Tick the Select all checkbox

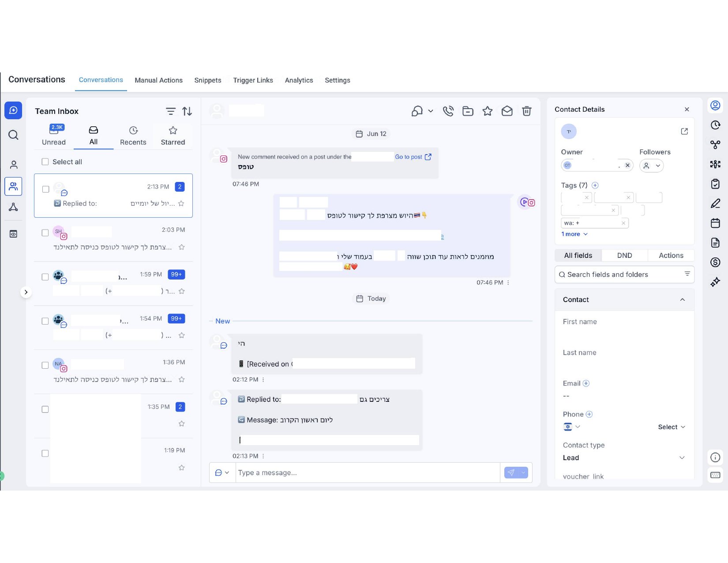coord(45,162)
